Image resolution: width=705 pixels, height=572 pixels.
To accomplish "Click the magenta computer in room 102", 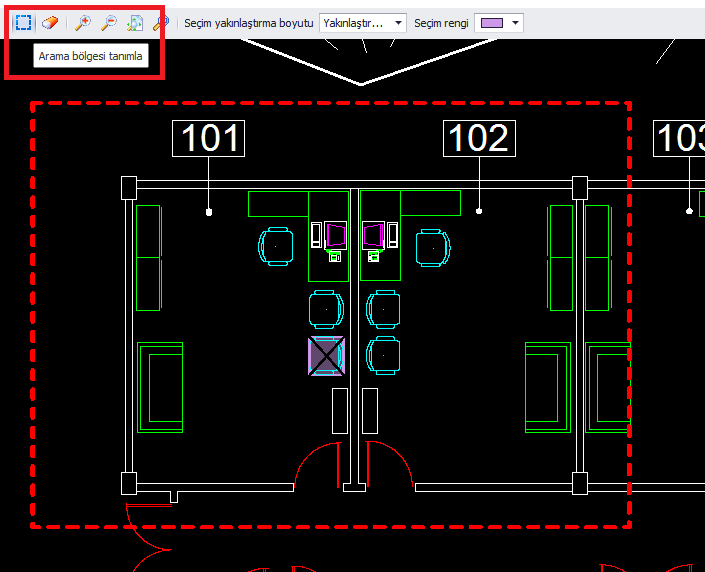I will (374, 236).
